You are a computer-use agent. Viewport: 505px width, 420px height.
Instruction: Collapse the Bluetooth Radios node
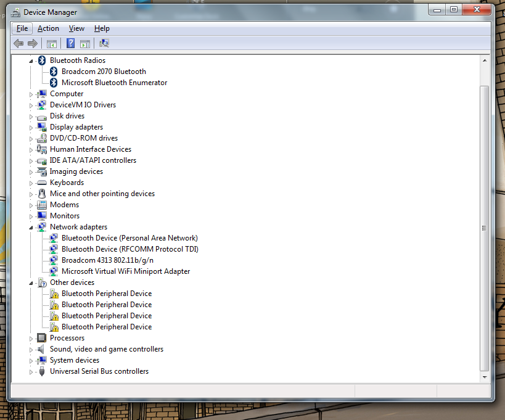click(31, 61)
